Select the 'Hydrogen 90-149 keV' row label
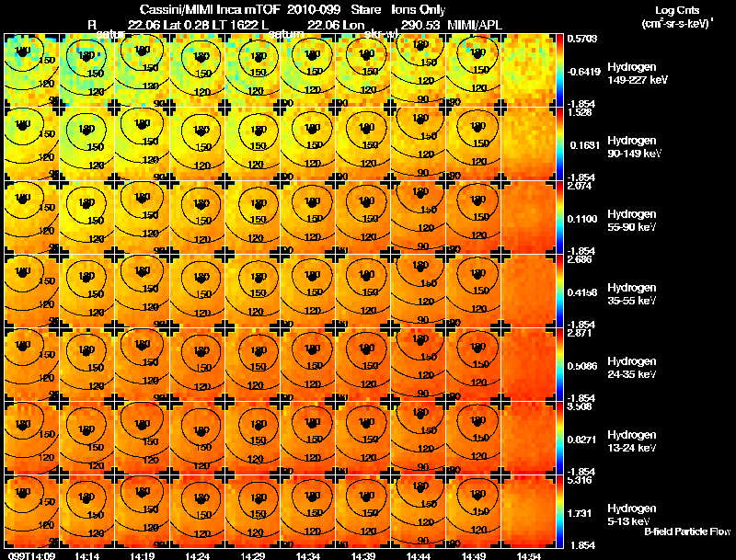Screen dimensions: 736x560 [x=635, y=147]
